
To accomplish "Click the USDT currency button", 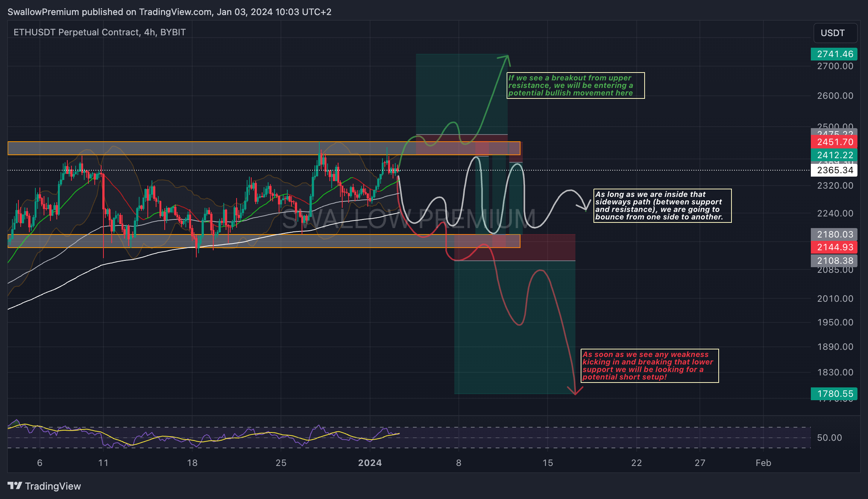I will (835, 33).
